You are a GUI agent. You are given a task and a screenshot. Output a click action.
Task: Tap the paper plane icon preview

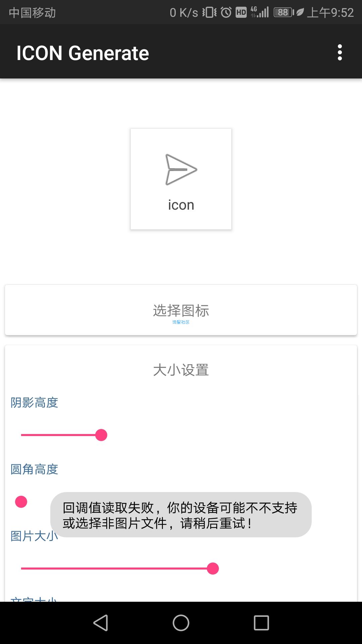click(181, 169)
